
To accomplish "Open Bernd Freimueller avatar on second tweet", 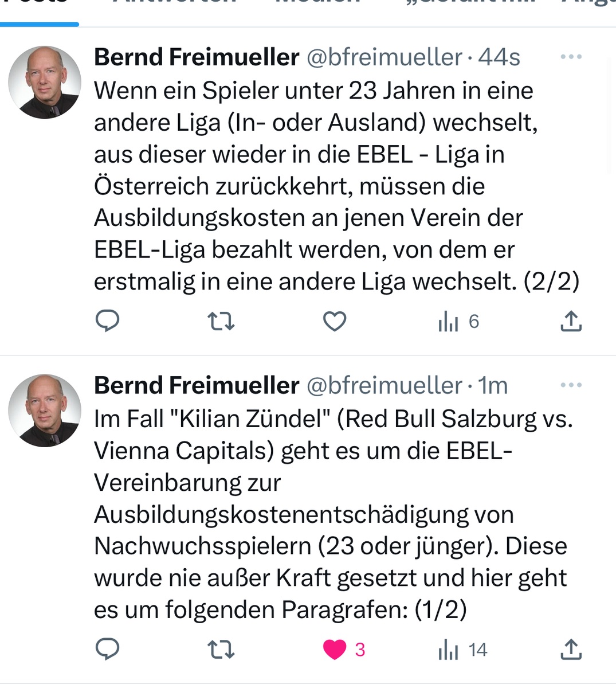I will pyautogui.click(x=45, y=411).
